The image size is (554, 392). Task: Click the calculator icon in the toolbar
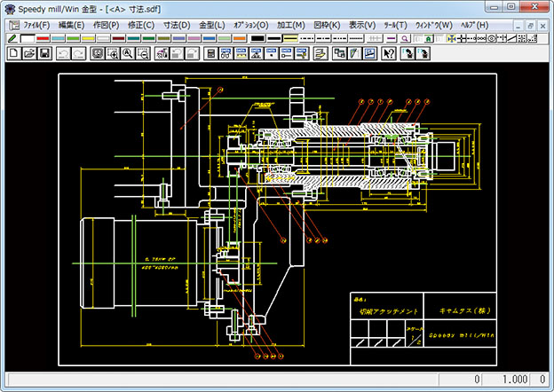[210, 53]
